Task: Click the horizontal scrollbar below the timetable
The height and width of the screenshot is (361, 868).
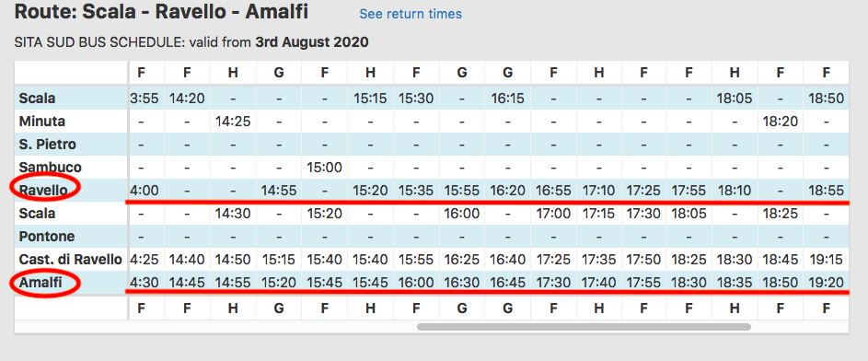Action: [584, 327]
